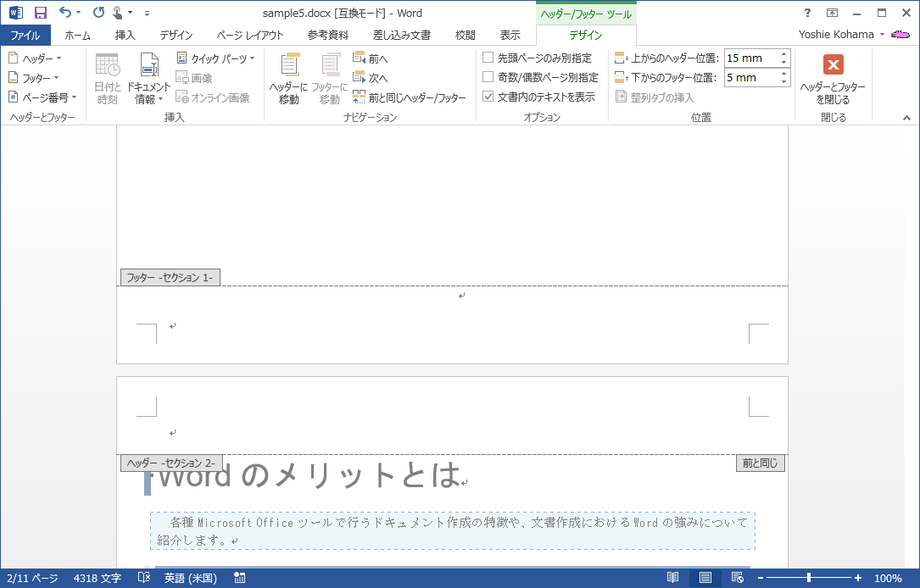The width and height of the screenshot is (920, 588).
Task: Click the Undo arrow icon
Action: click(65, 13)
